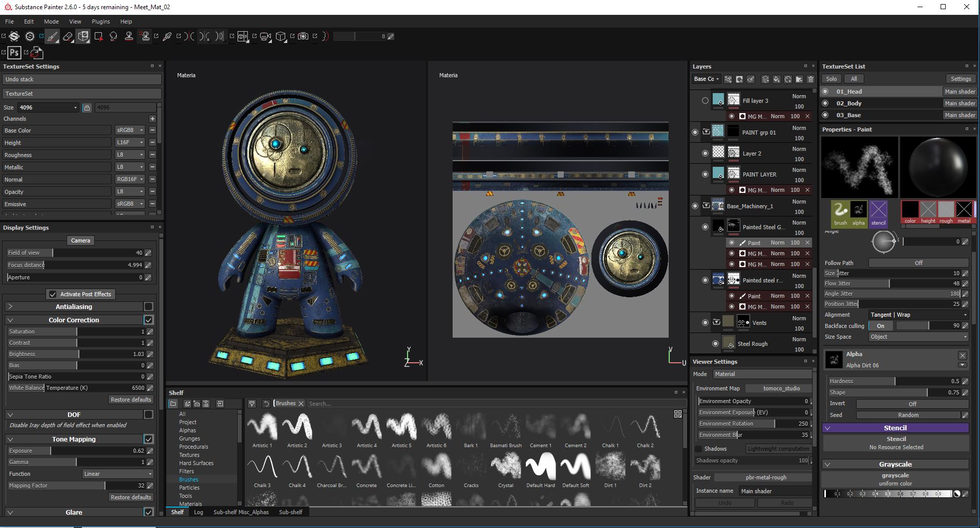
Task: Select the Clone stamp tool
Action: point(129,36)
